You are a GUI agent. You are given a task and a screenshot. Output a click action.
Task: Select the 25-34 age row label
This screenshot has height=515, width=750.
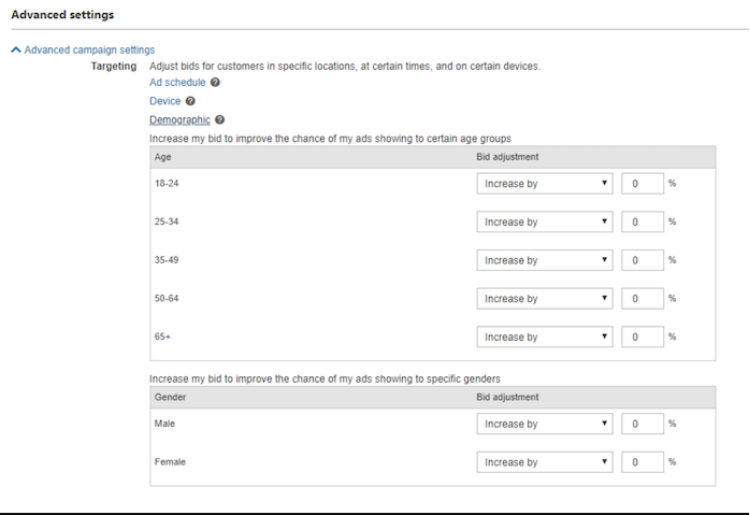(166, 221)
